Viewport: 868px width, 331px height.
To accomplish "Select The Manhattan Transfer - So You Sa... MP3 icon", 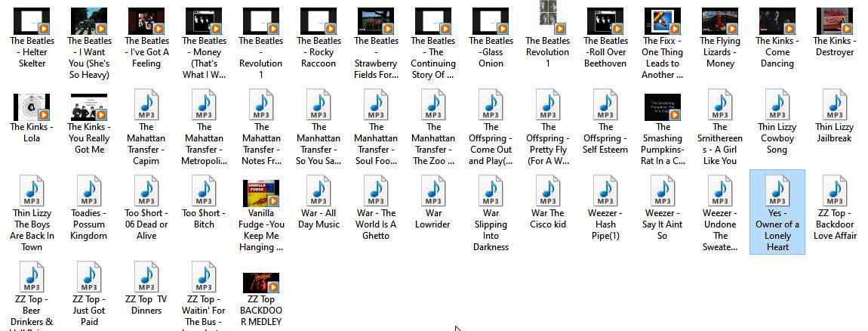I will click(319, 105).
